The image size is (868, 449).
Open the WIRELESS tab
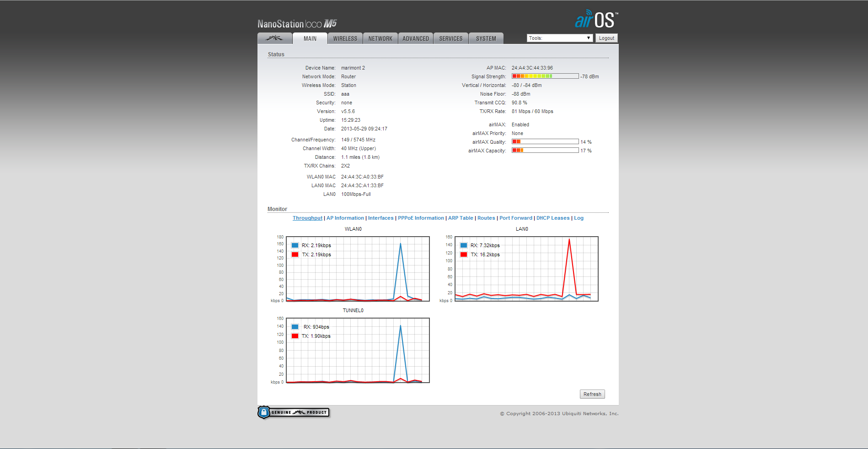tap(345, 38)
